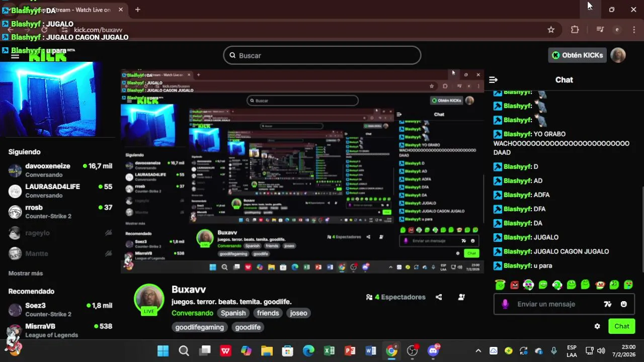Insert the red angry emote
This screenshot has width=644, height=362.
coord(514,285)
